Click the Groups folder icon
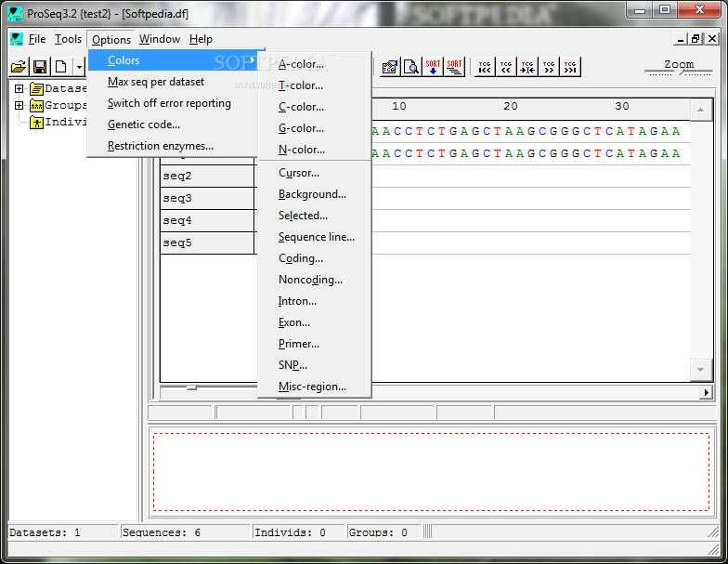 (37, 106)
